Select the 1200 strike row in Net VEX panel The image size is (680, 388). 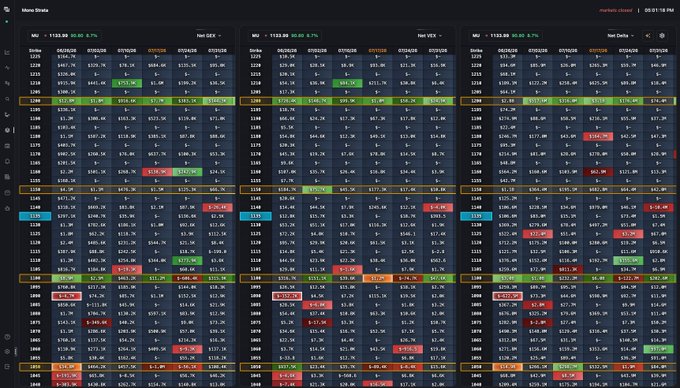[348, 101]
